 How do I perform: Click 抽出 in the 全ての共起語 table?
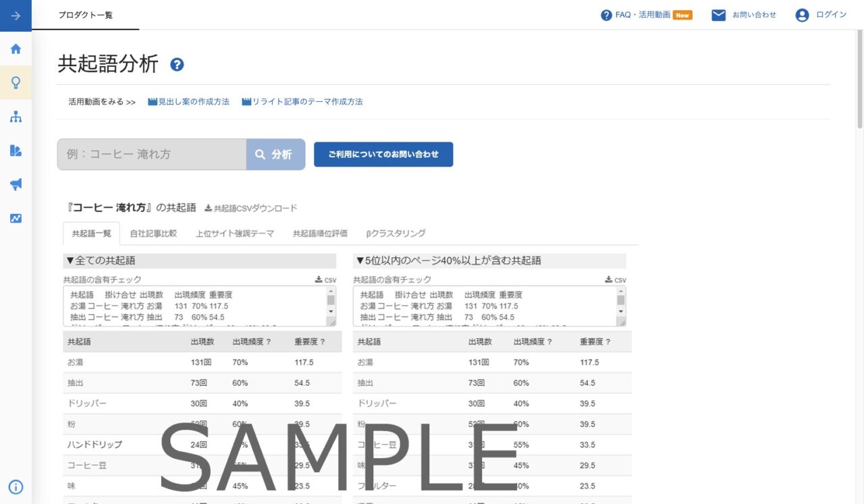coord(76,383)
